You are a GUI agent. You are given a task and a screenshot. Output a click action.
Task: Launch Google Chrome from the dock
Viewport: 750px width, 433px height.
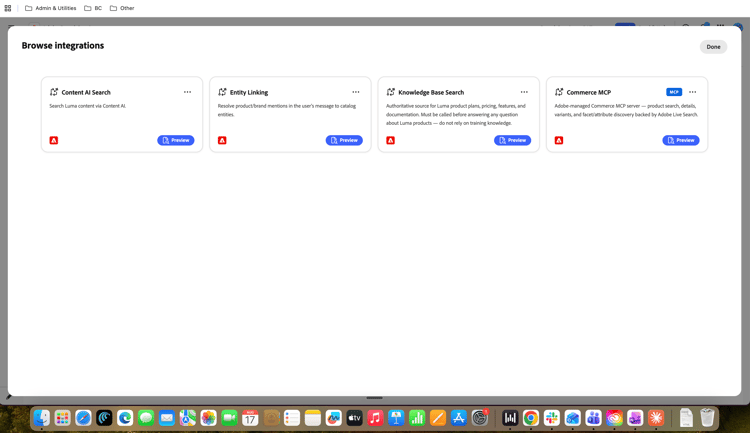(x=531, y=418)
